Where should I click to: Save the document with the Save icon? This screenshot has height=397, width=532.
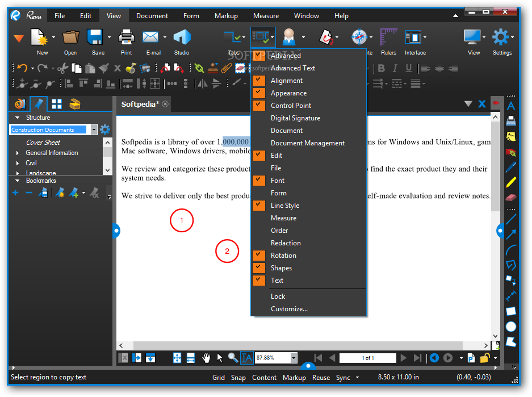click(x=95, y=37)
